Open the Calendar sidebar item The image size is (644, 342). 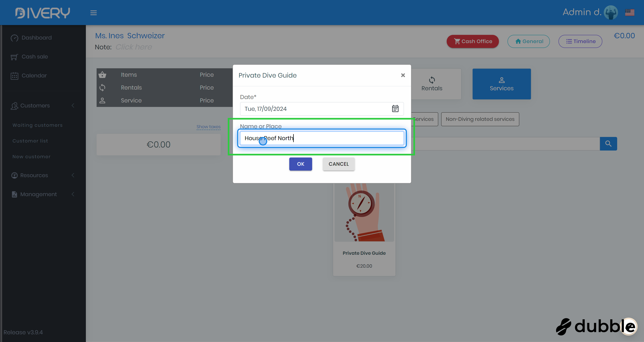point(34,75)
